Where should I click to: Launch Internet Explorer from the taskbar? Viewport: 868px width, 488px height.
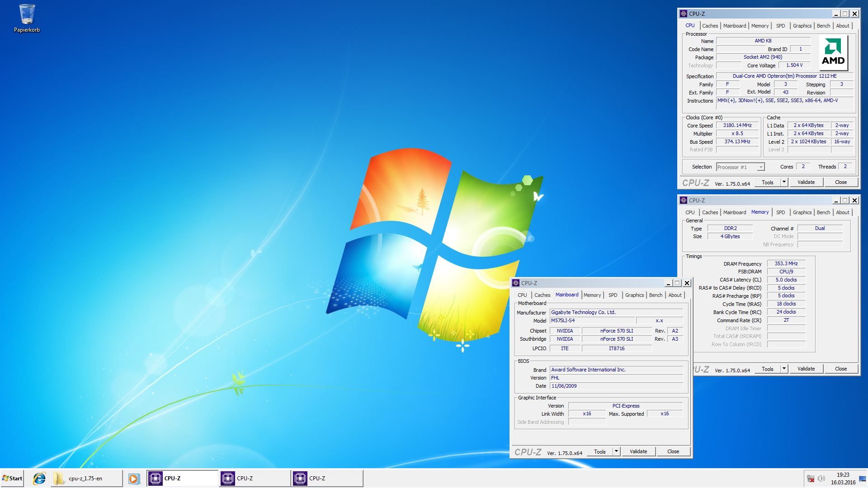click(39, 478)
